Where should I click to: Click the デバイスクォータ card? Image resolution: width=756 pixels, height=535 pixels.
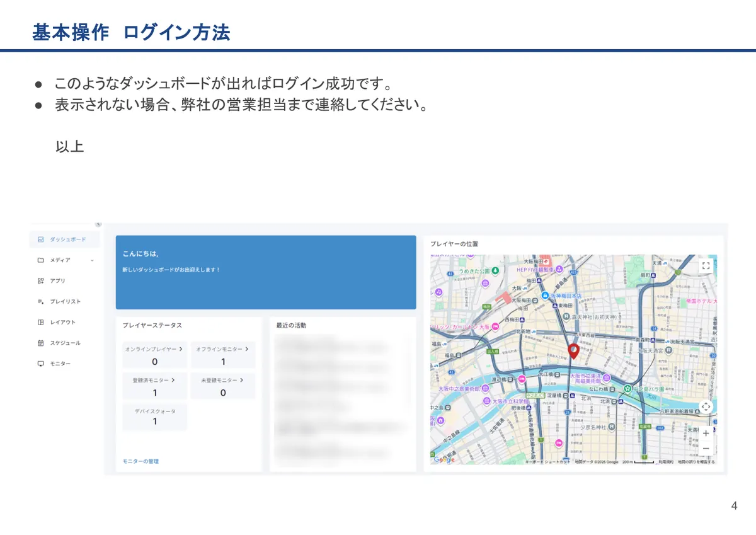(x=155, y=417)
